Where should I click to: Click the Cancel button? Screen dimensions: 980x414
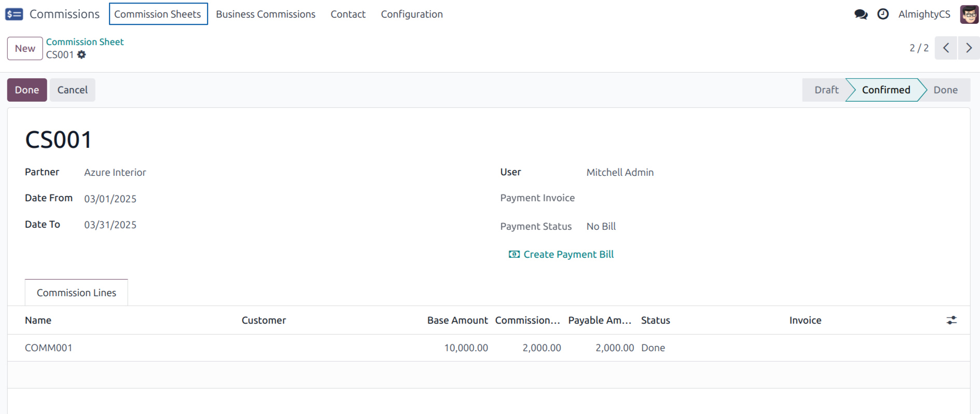(x=72, y=90)
